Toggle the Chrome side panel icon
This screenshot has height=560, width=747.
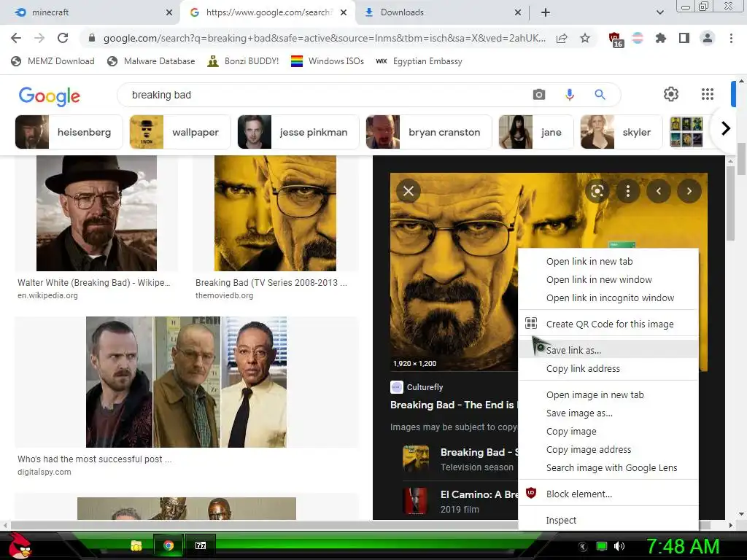pyautogui.click(x=684, y=38)
